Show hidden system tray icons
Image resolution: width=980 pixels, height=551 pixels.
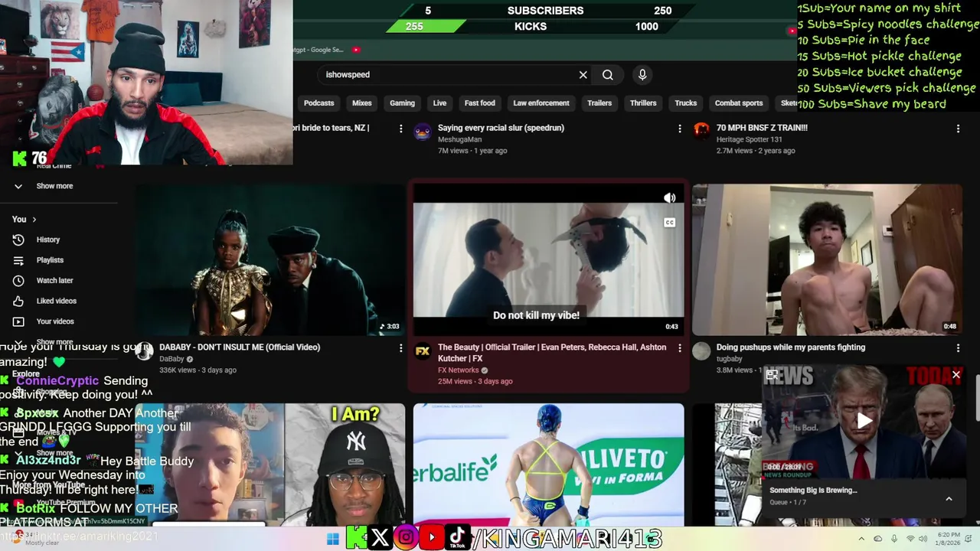[861, 539]
